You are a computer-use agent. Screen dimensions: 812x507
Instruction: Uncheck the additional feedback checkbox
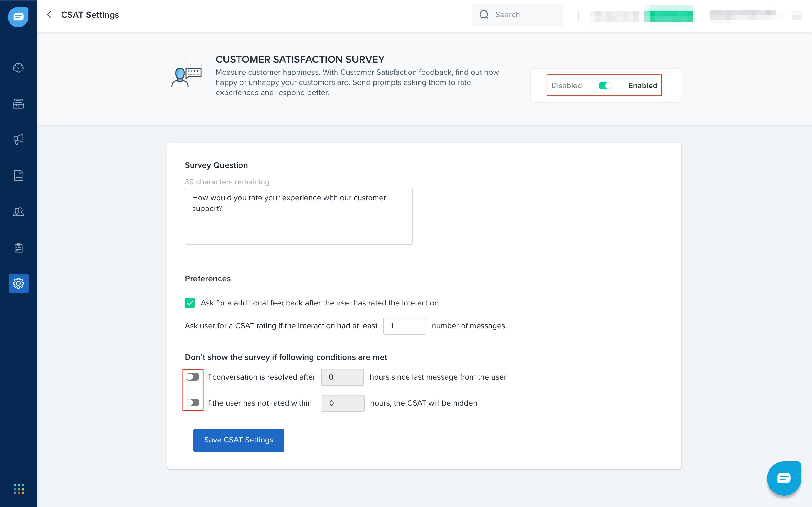(190, 303)
